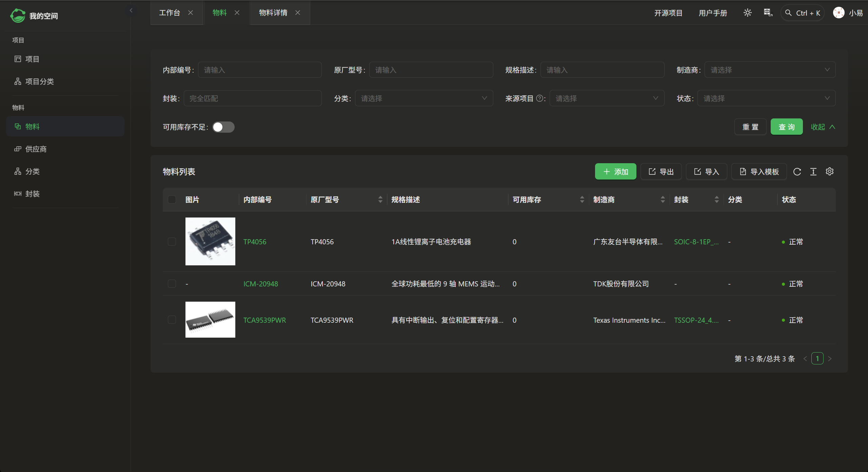The height and width of the screenshot is (472, 868).
Task: Open the 制造商 filter dropdown
Action: [770, 70]
